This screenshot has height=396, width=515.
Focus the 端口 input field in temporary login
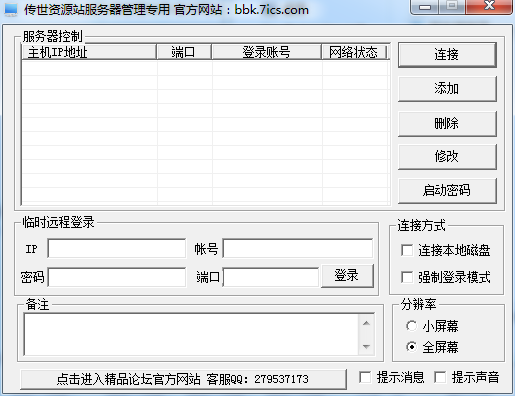271,277
